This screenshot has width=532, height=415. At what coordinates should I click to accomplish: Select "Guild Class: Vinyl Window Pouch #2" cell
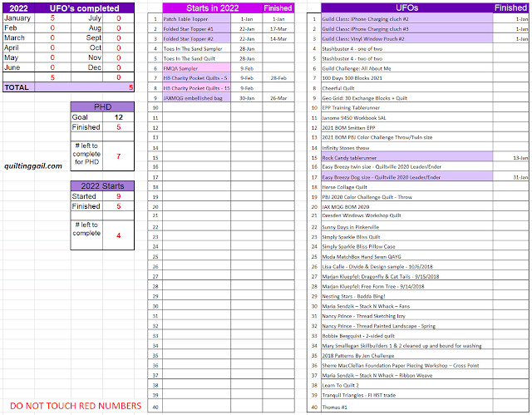click(406, 39)
